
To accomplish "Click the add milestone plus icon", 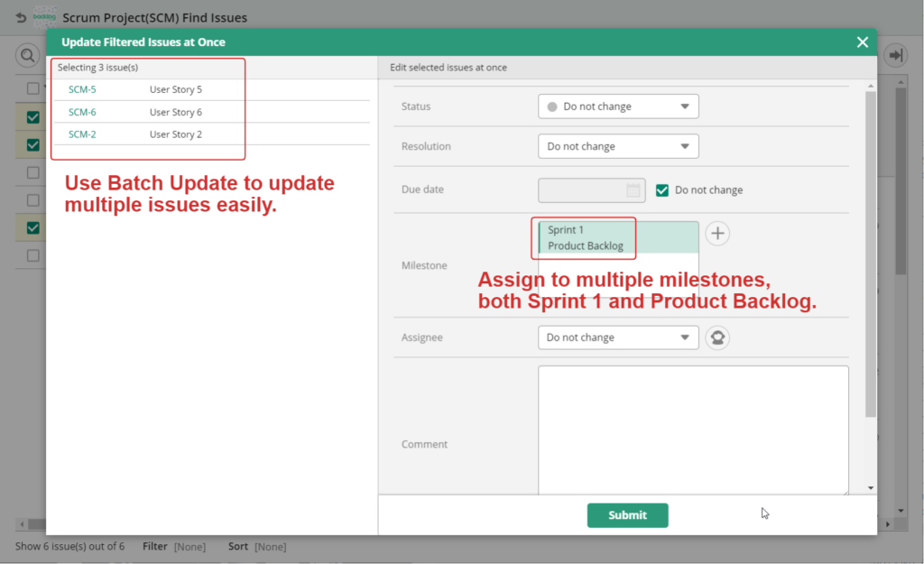I will coord(717,234).
